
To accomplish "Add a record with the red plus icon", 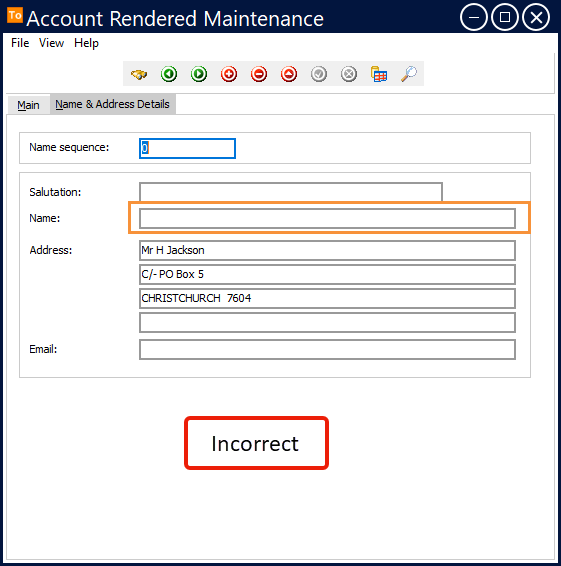I will (x=229, y=74).
